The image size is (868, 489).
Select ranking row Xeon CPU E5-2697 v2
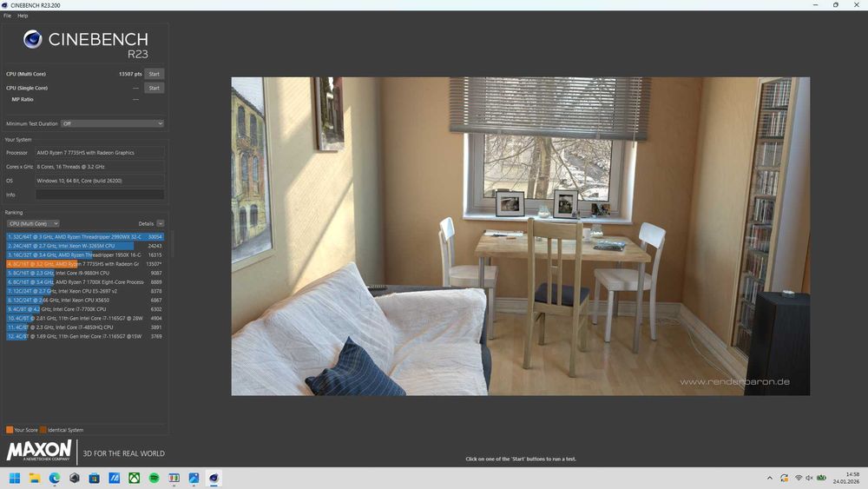(x=85, y=291)
